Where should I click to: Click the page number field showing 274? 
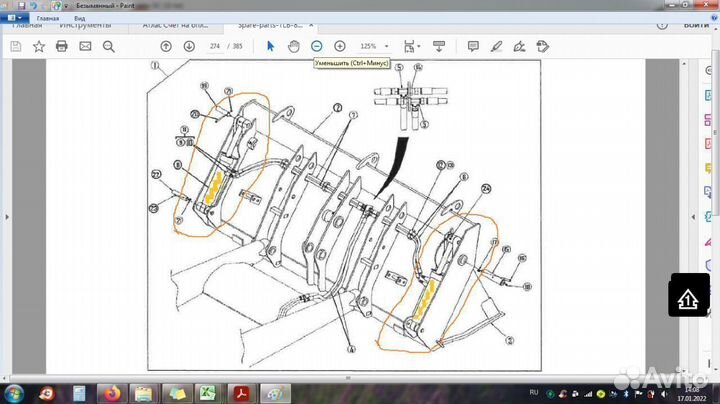pos(213,46)
